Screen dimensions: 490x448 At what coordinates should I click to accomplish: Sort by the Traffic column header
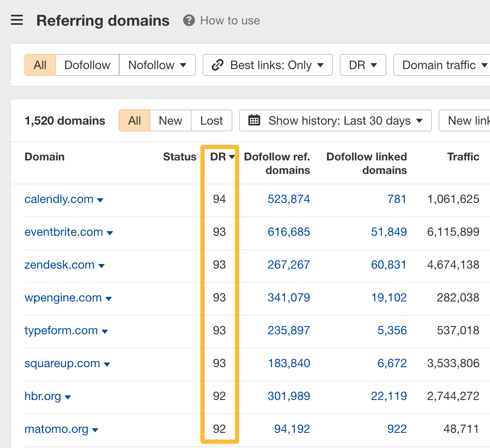[x=463, y=156]
